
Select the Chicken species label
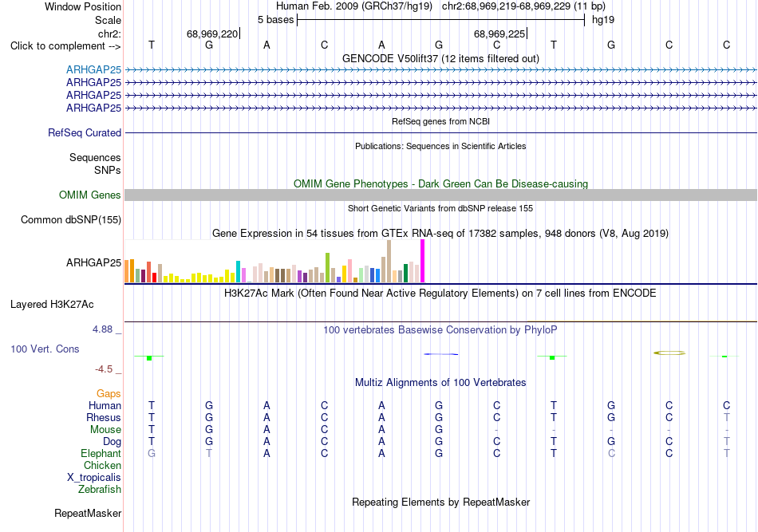point(102,465)
